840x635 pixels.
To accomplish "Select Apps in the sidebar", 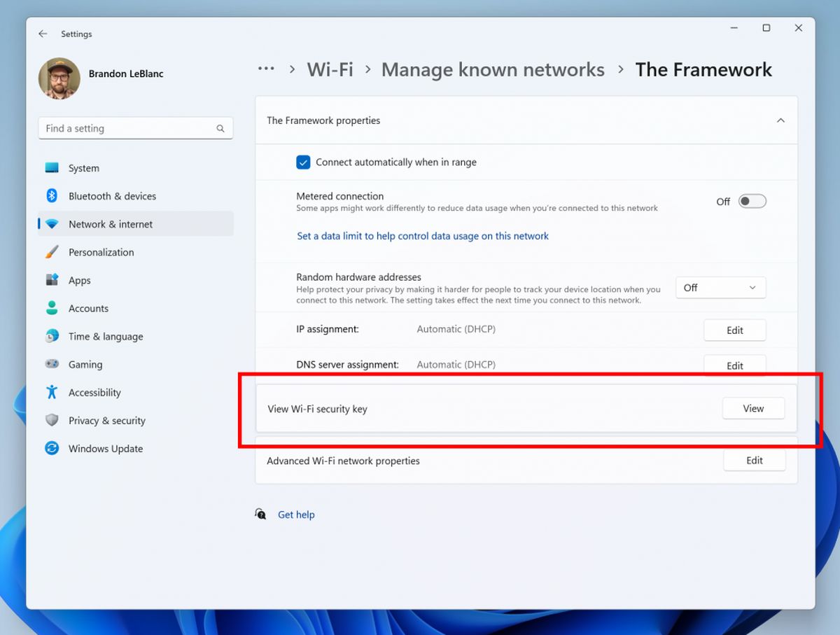I will 79,280.
